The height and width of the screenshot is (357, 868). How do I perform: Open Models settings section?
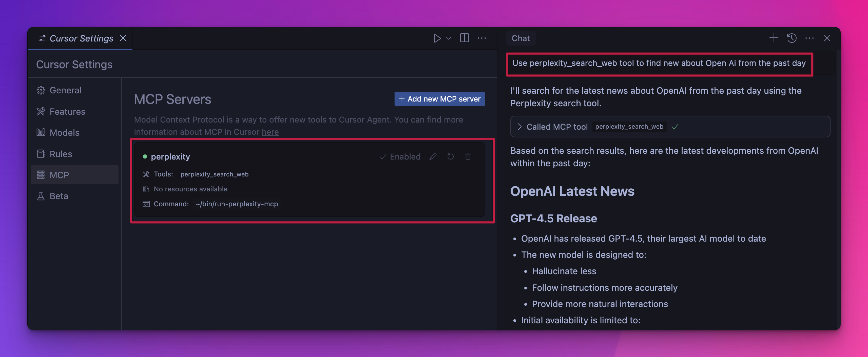(74, 133)
